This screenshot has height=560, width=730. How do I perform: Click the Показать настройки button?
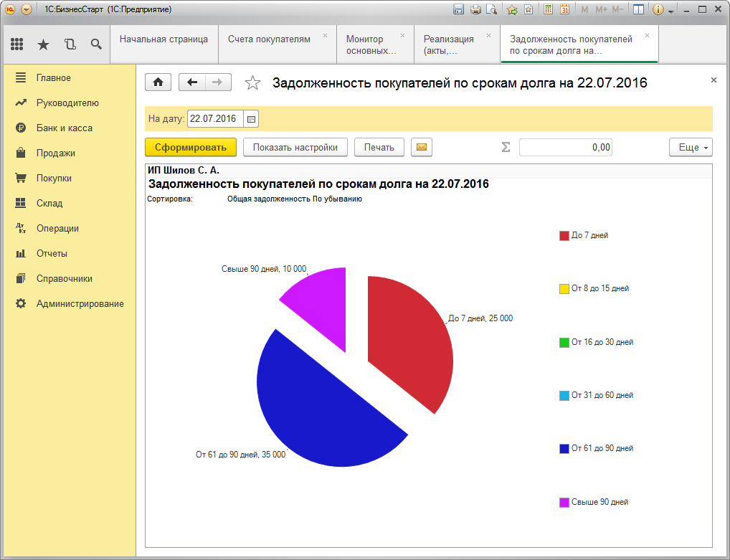[295, 147]
